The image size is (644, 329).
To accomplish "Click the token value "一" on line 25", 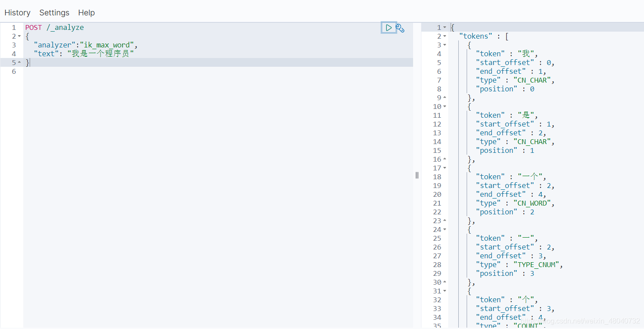I will tap(525, 238).
